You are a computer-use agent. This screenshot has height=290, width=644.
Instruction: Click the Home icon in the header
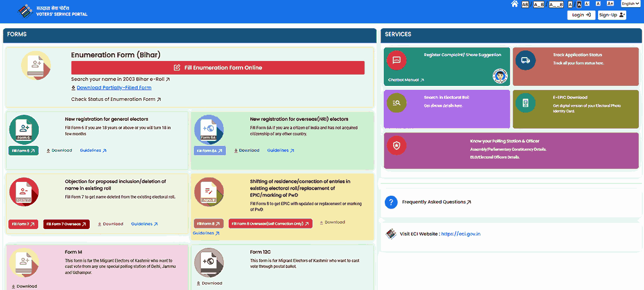tap(514, 4)
